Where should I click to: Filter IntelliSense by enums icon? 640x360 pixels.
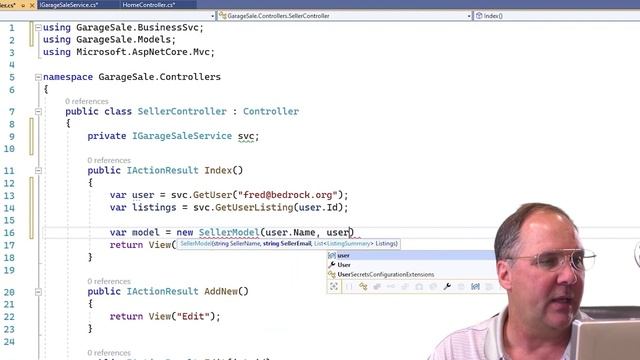405,287
